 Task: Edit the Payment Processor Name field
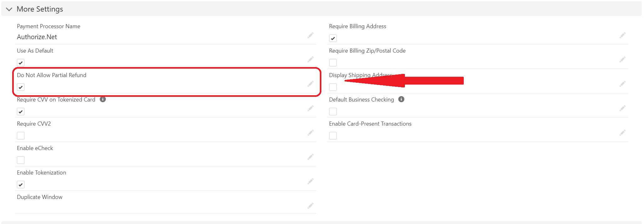pos(310,35)
